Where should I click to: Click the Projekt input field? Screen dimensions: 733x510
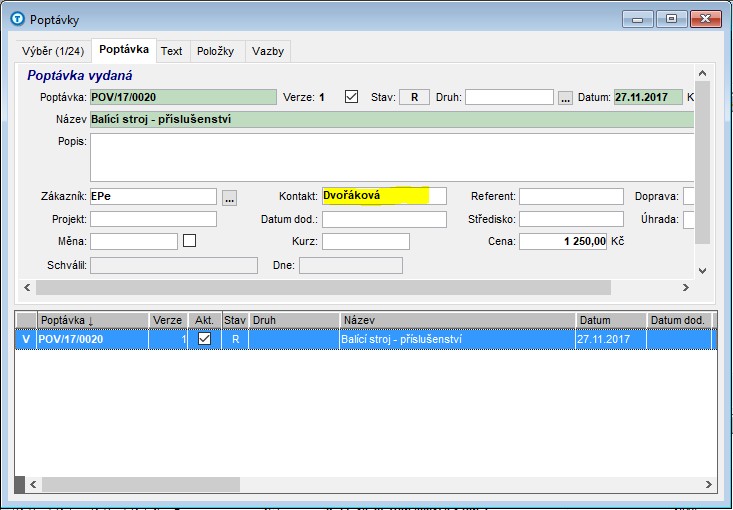153,219
